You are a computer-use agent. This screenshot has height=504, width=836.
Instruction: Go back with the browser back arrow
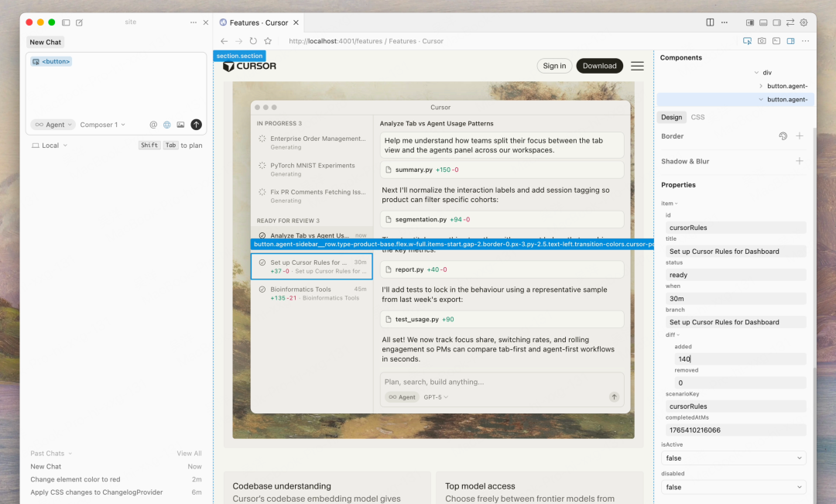pos(224,41)
